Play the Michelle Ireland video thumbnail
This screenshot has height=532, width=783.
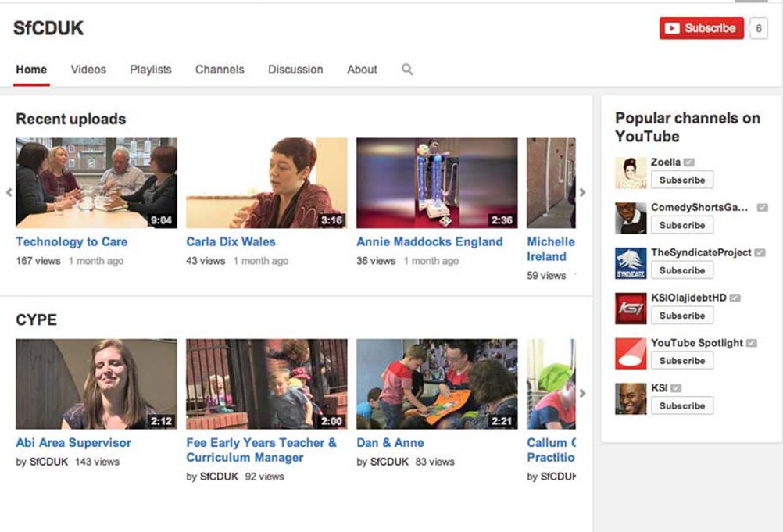click(551, 183)
